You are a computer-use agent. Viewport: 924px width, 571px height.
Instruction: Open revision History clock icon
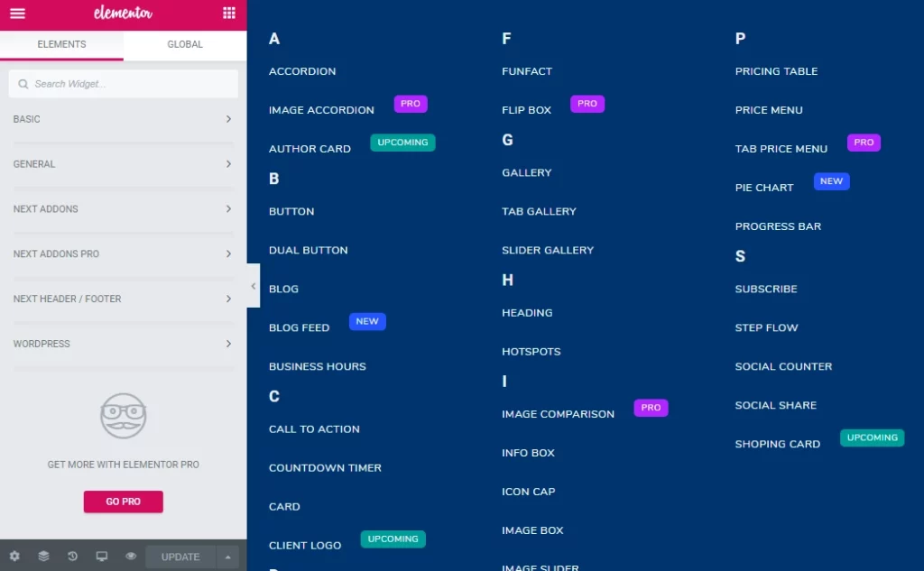tap(72, 557)
